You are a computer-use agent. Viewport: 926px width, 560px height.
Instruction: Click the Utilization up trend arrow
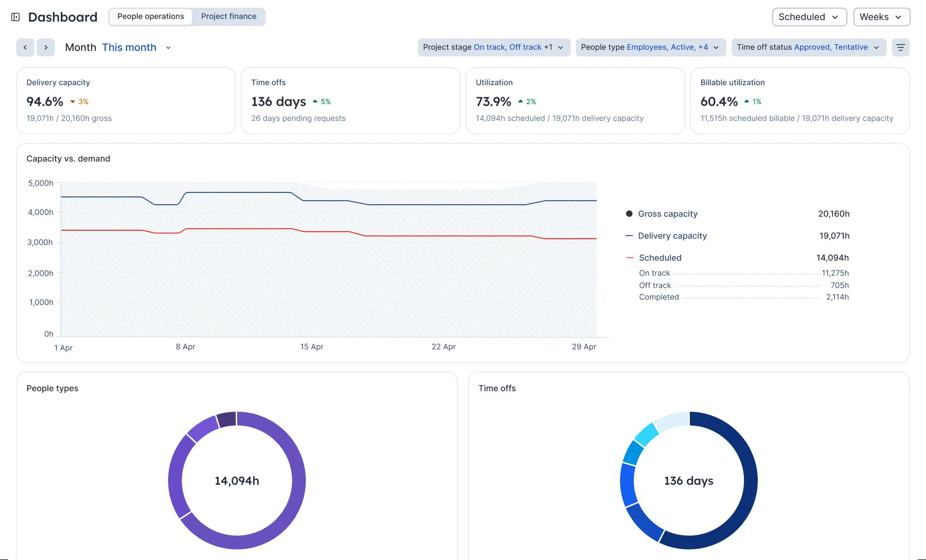tap(521, 101)
